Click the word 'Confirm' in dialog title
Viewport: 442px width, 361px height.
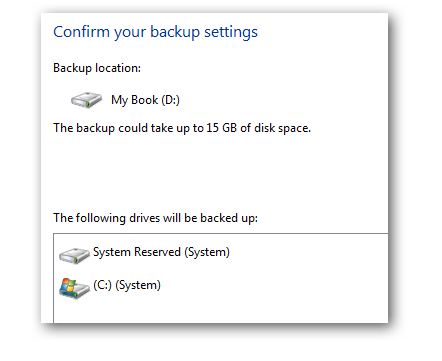pos(81,32)
